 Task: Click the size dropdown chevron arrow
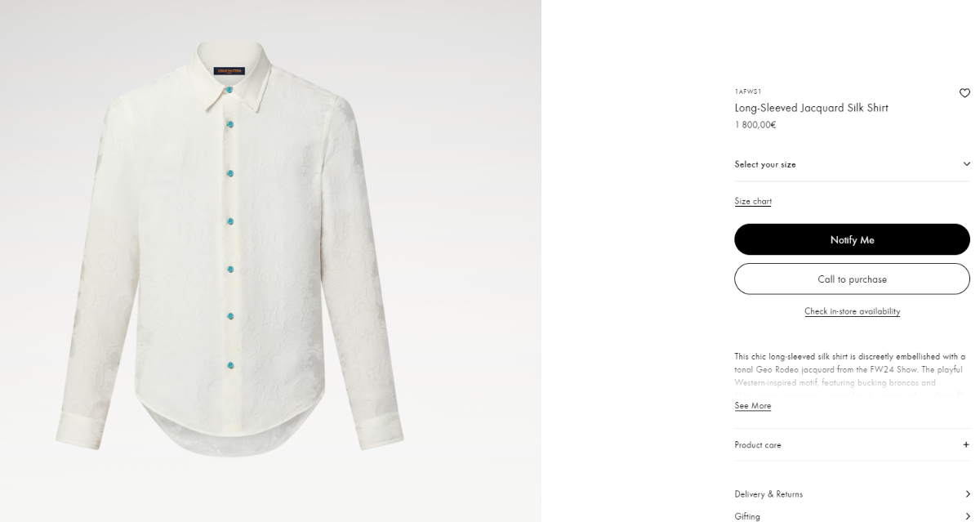click(966, 164)
